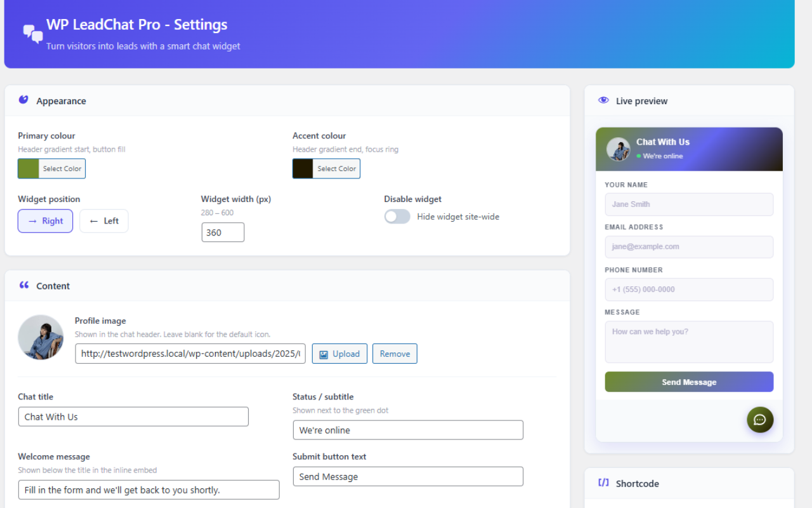
Task: Click the Remove profile image button
Action: (x=395, y=354)
